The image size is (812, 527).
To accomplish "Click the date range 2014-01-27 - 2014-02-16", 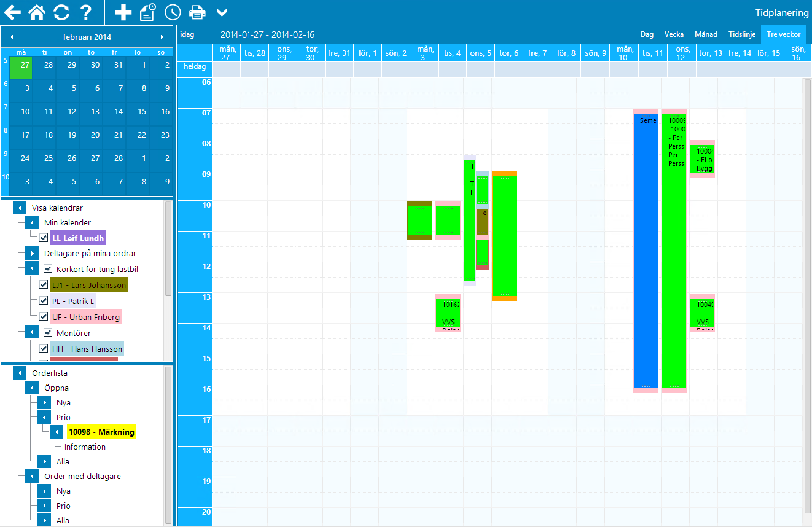I will point(267,35).
